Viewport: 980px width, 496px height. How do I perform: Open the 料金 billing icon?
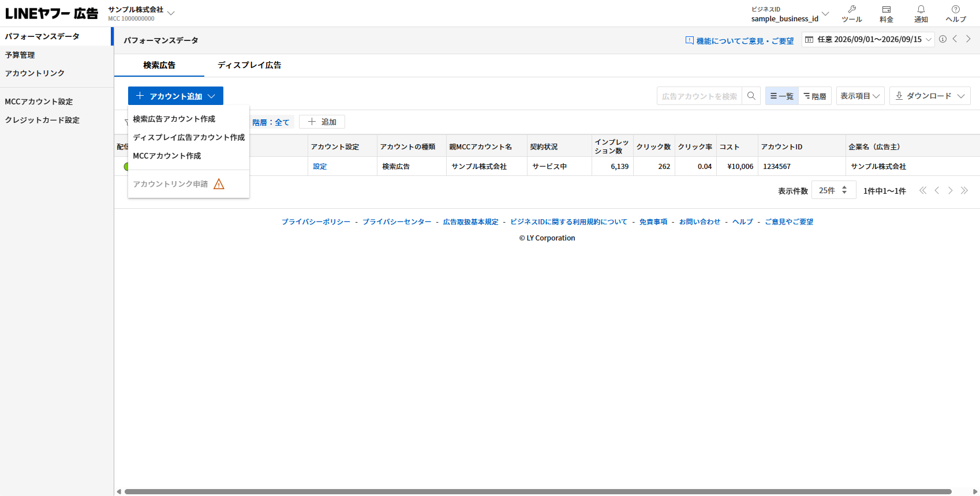coord(887,9)
